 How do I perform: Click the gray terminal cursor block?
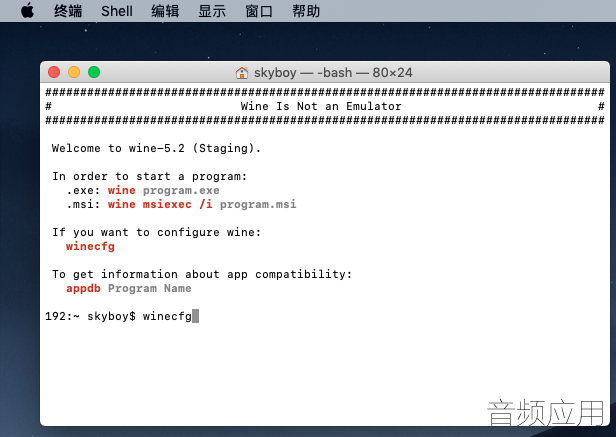(195, 316)
